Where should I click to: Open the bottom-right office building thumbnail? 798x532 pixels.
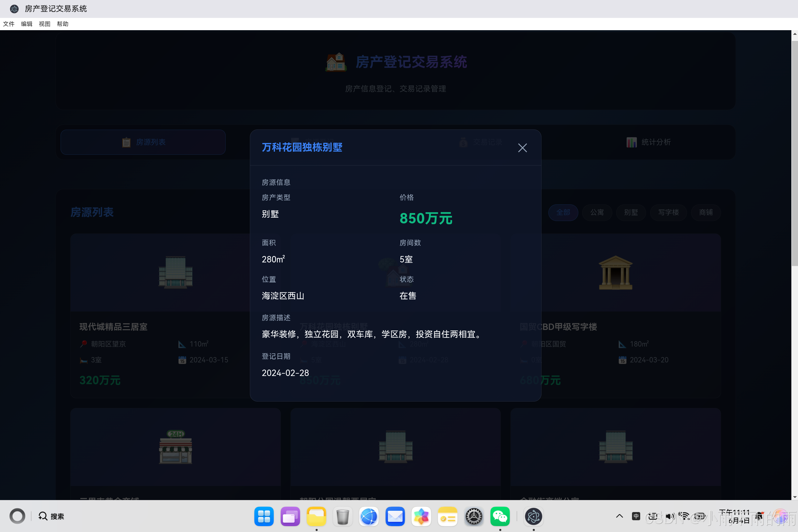tap(615, 447)
